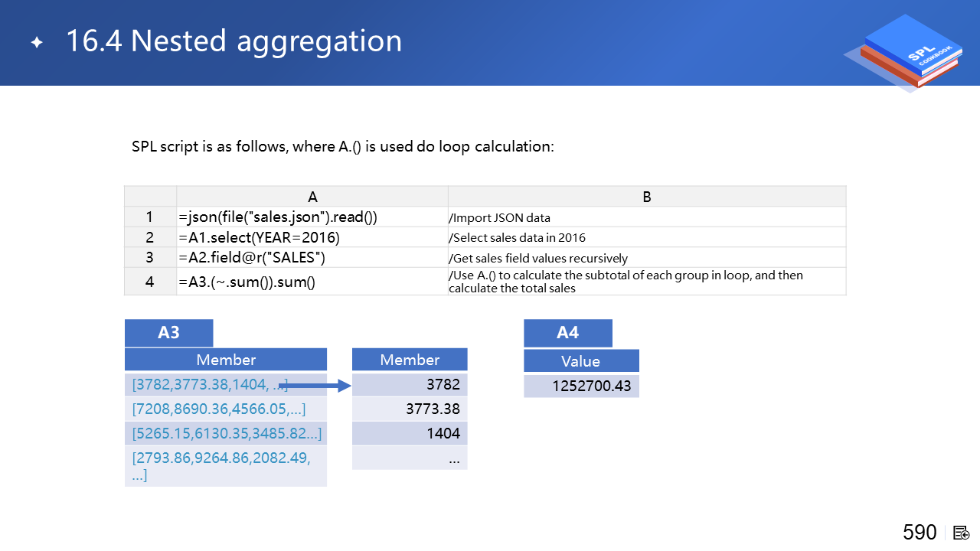Select the A3 label tab
Screen dimensions: 980x551
[168, 333]
